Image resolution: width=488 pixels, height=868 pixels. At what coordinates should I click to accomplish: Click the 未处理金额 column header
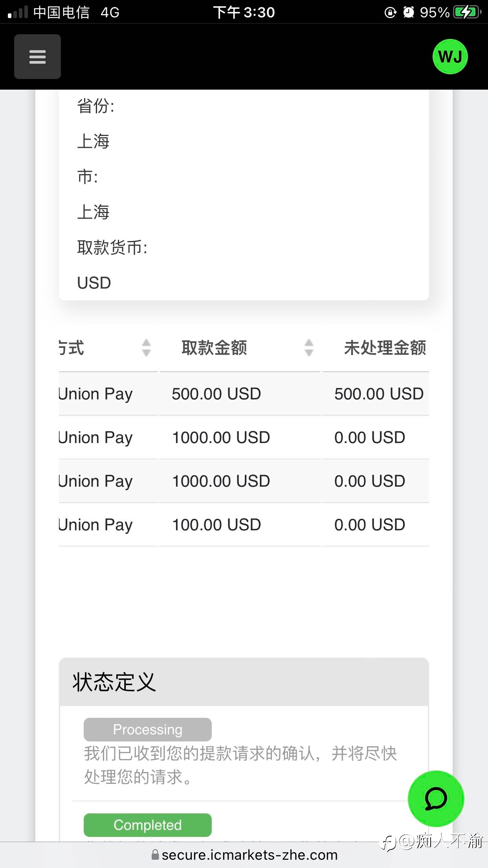[x=385, y=348]
